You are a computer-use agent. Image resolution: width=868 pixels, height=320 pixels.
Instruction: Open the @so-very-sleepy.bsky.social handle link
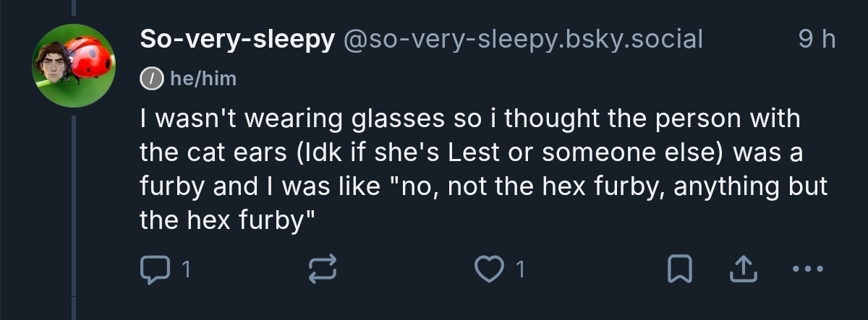pyautogui.click(x=522, y=40)
